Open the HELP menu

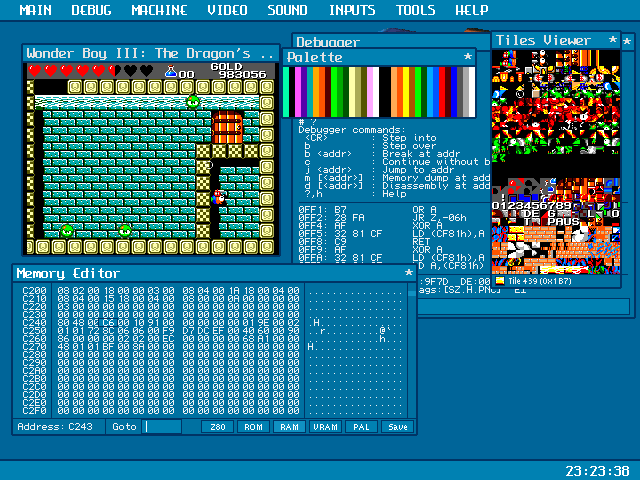[x=471, y=10]
